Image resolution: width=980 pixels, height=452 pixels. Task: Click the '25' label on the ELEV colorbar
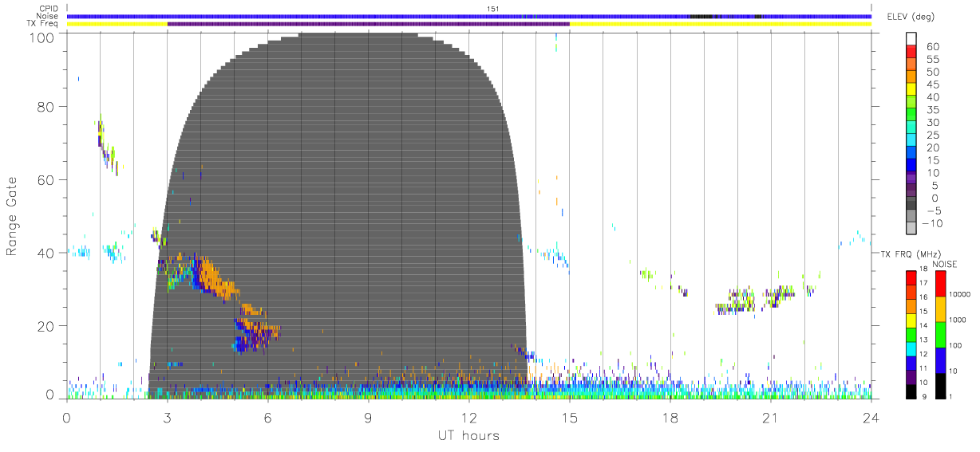tap(931, 135)
